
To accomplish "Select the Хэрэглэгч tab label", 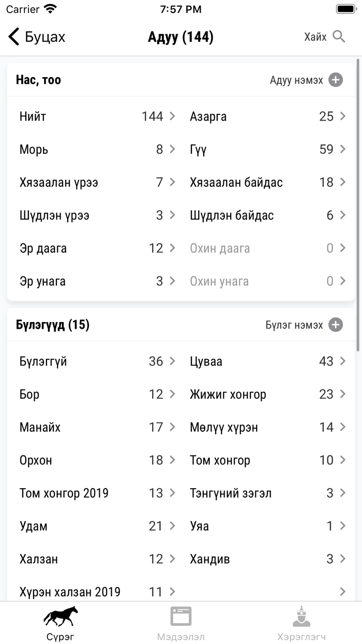I will point(301,637).
